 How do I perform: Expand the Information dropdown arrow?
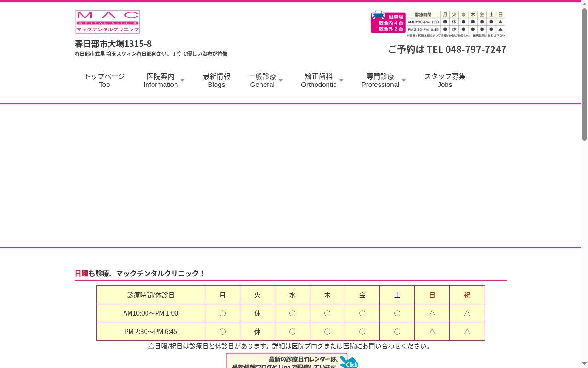click(182, 80)
